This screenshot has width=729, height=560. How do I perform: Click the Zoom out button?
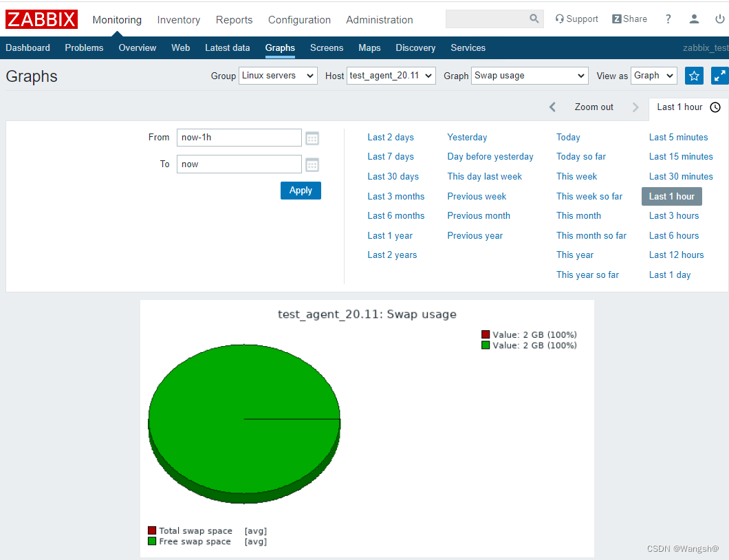point(594,107)
